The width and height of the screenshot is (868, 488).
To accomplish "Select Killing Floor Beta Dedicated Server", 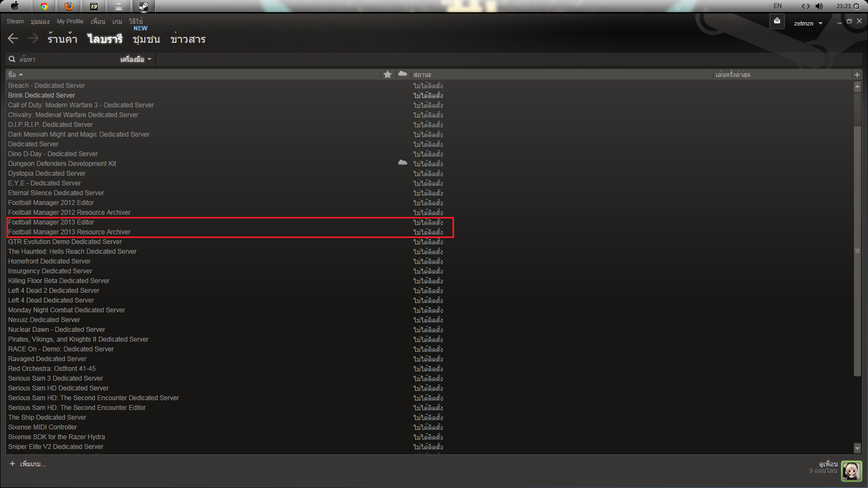I will pos(59,281).
